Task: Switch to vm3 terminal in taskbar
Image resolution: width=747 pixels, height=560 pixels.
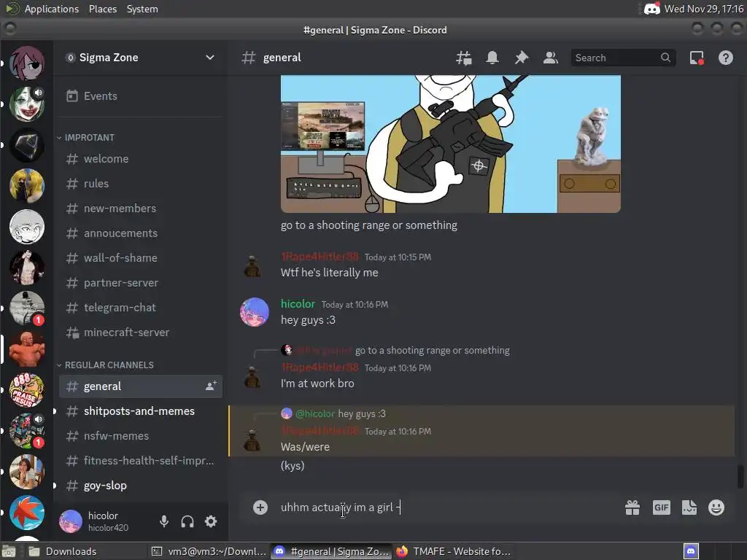Action: 209,551
